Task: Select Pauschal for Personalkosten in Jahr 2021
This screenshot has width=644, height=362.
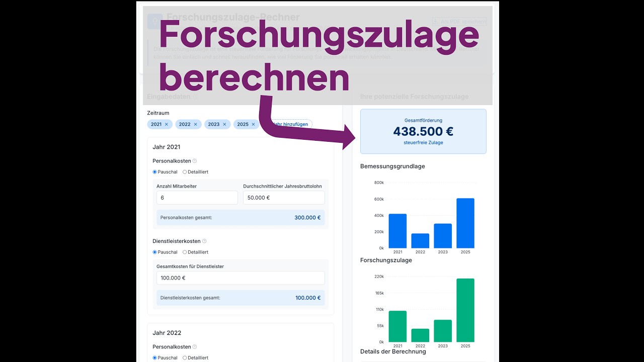Action: click(x=155, y=172)
